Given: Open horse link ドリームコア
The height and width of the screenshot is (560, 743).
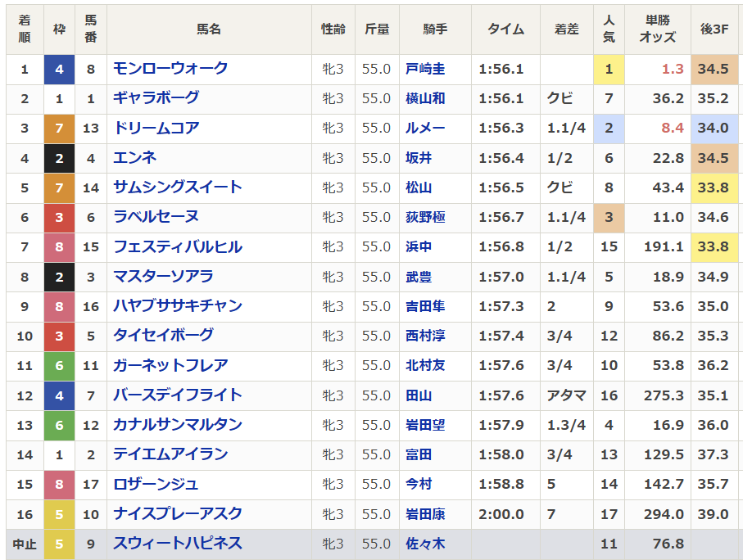Looking at the screenshot, I should pos(156,128).
